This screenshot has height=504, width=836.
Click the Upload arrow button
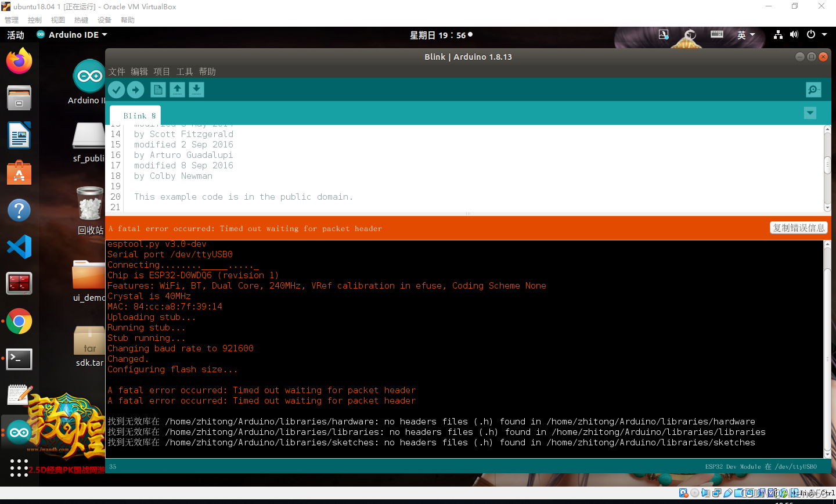(x=135, y=89)
